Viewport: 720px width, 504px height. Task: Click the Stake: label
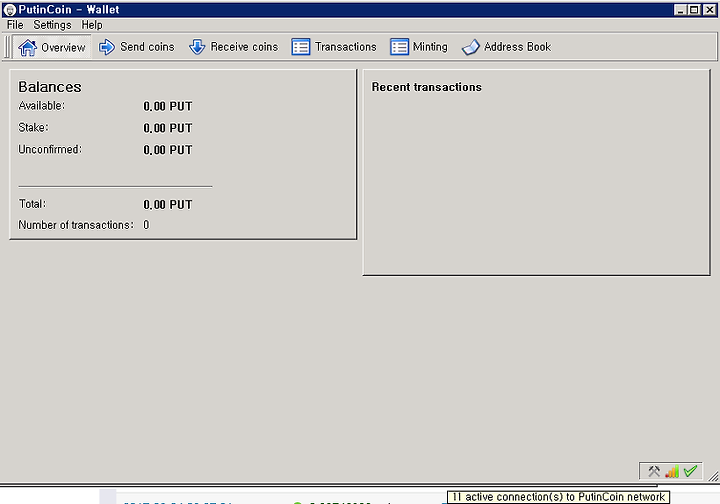(x=34, y=127)
